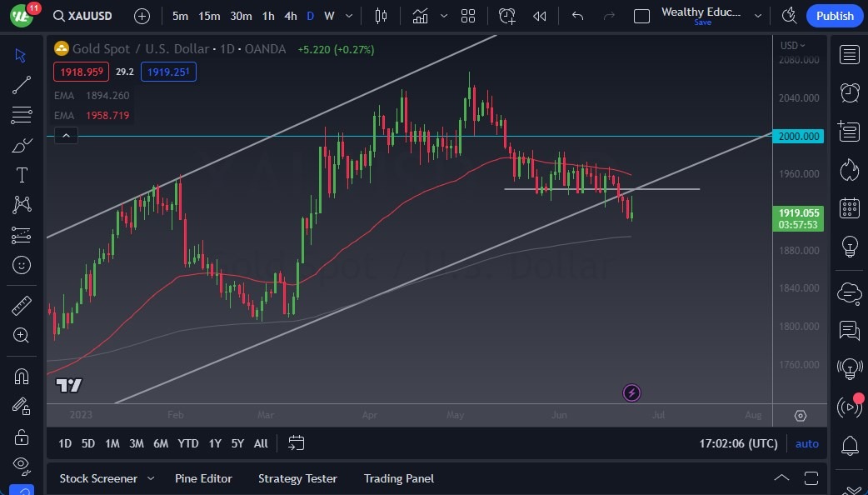Image resolution: width=868 pixels, height=495 pixels.
Task: Switch to the 5m timeframe
Action: [x=180, y=16]
